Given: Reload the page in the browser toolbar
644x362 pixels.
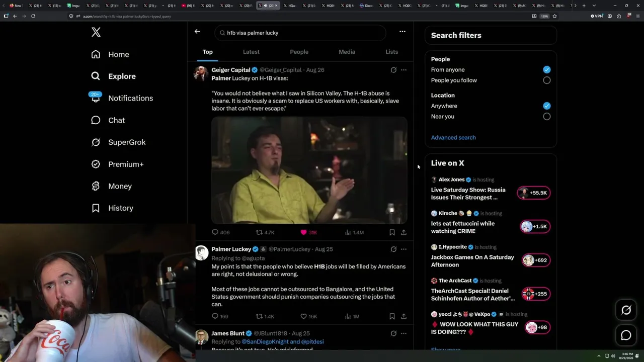Looking at the screenshot, I should tap(33, 16).
